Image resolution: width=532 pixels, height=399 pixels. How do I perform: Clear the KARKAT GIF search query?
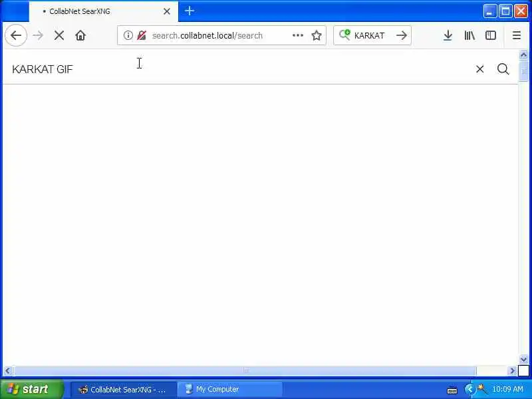coord(479,69)
